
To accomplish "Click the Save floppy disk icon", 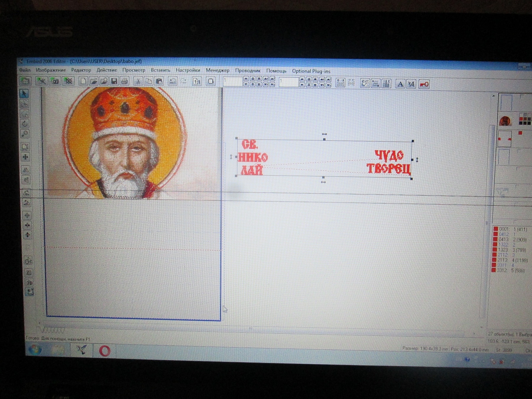I will (114, 81).
